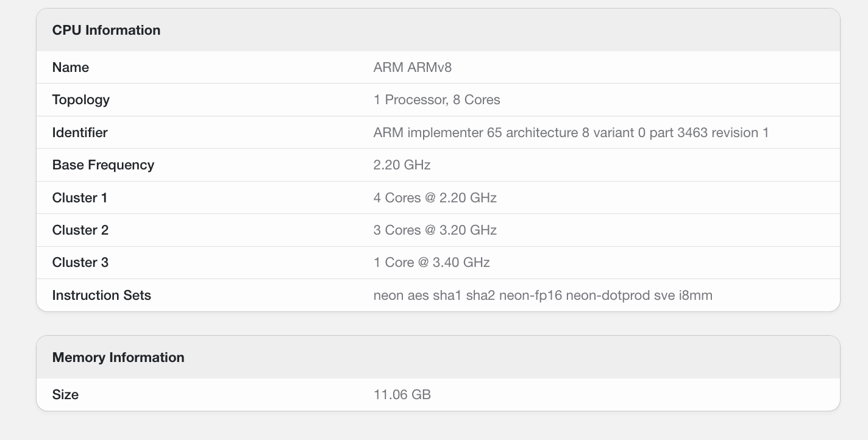
Task: Click the CPU Information section header
Action: (106, 30)
